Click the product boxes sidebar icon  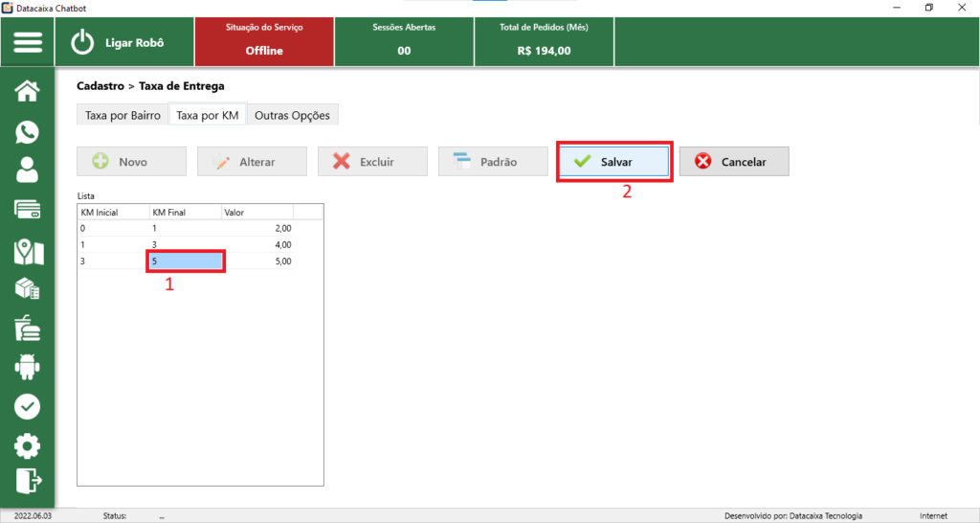pyautogui.click(x=28, y=289)
